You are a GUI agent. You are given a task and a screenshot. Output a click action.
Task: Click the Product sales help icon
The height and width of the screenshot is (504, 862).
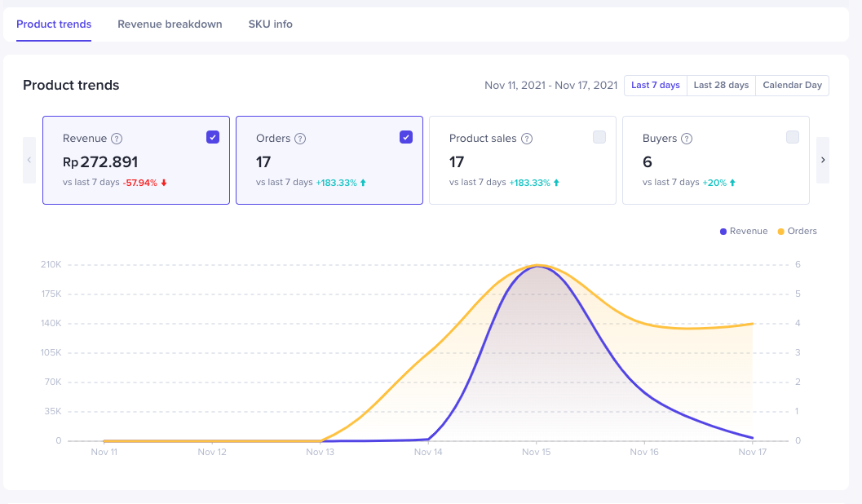coord(527,139)
